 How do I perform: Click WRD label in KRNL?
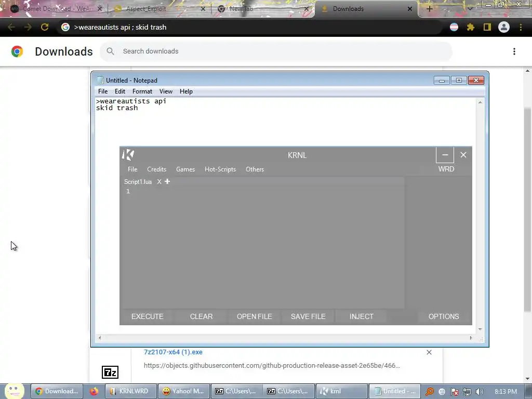point(446,169)
